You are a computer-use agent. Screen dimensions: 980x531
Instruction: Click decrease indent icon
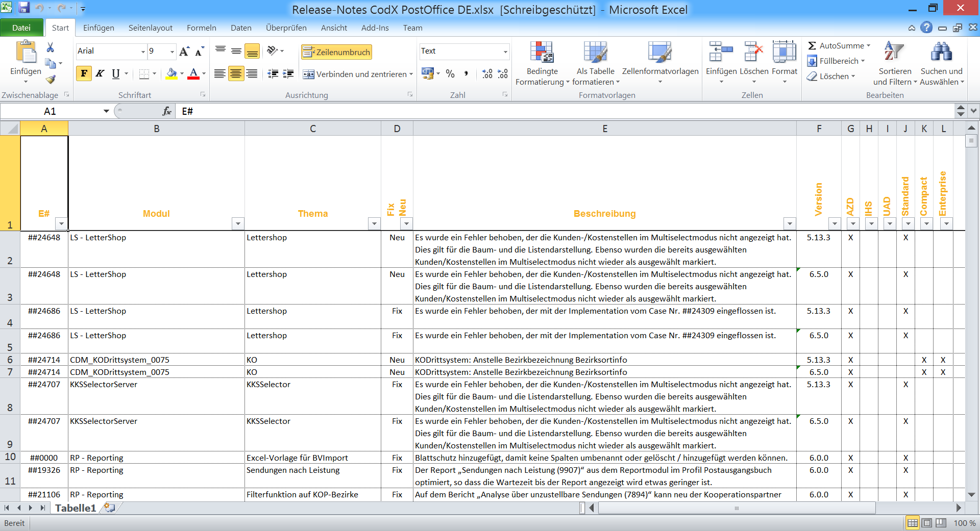click(273, 74)
